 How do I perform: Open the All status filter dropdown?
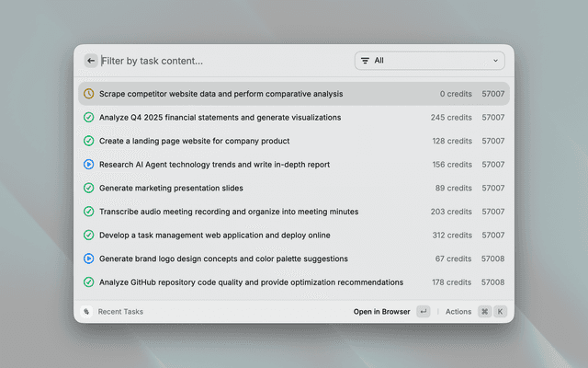click(x=429, y=61)
